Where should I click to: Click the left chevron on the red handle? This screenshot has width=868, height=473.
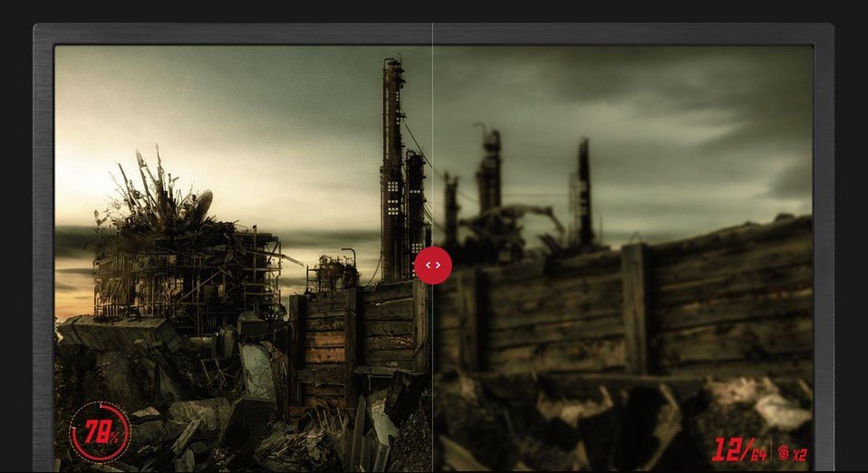click(428, 265)
